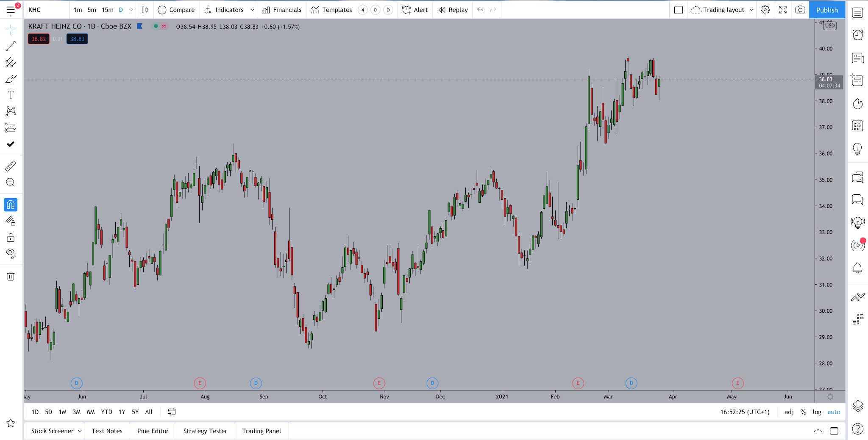Enter fullscreen mode

click(783, 10)
